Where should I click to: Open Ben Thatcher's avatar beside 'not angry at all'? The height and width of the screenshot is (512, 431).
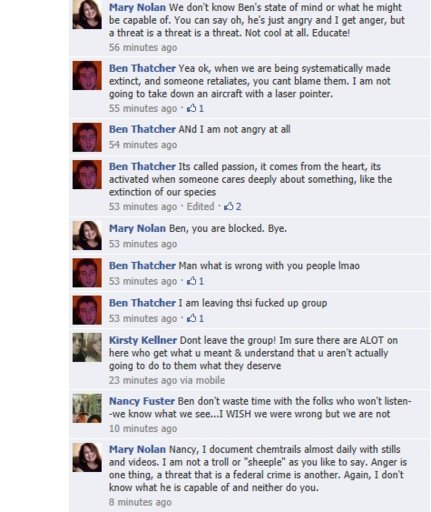pyautogui.click(x=87, y=137)
